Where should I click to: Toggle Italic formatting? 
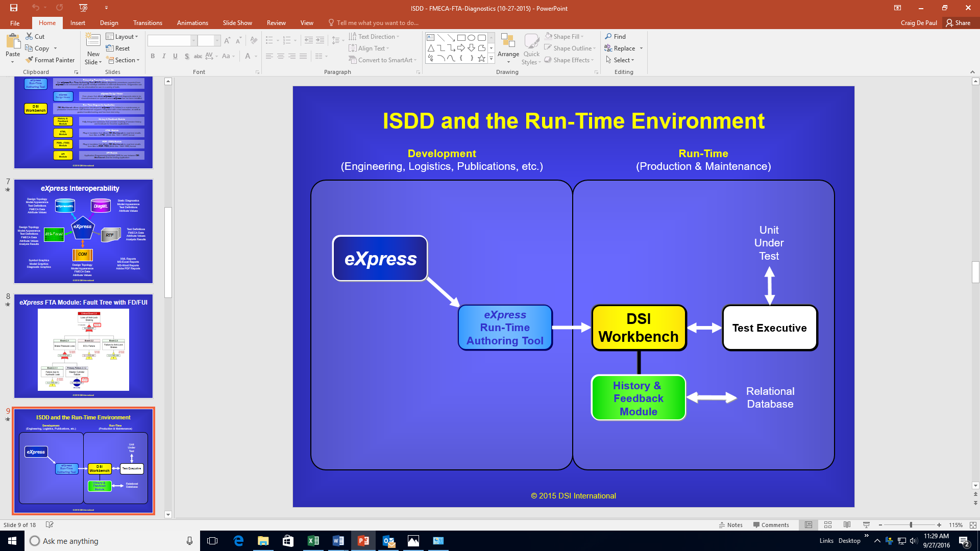pyautogui.click(x=164, y=56)
